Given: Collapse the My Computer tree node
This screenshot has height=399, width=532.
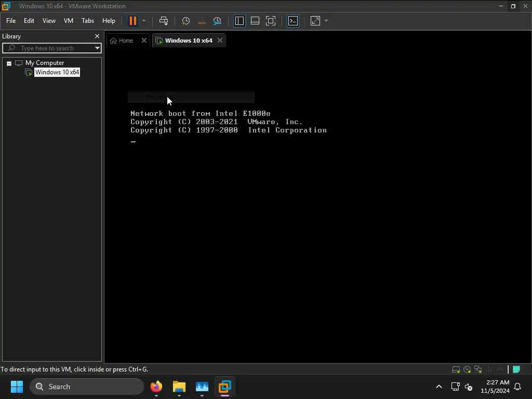Looking at the screenshot, I should (9, 63).
